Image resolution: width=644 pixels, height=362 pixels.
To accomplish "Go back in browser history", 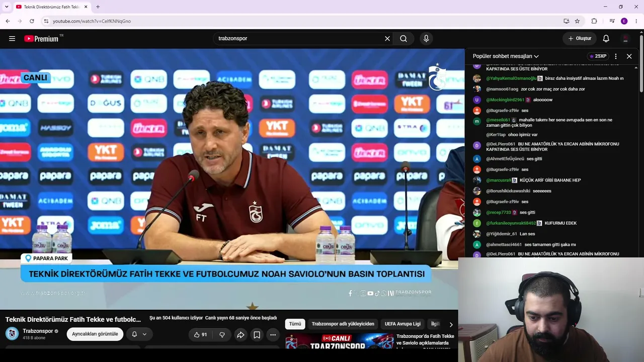I will pyautogui.click(x=8, y=21).
